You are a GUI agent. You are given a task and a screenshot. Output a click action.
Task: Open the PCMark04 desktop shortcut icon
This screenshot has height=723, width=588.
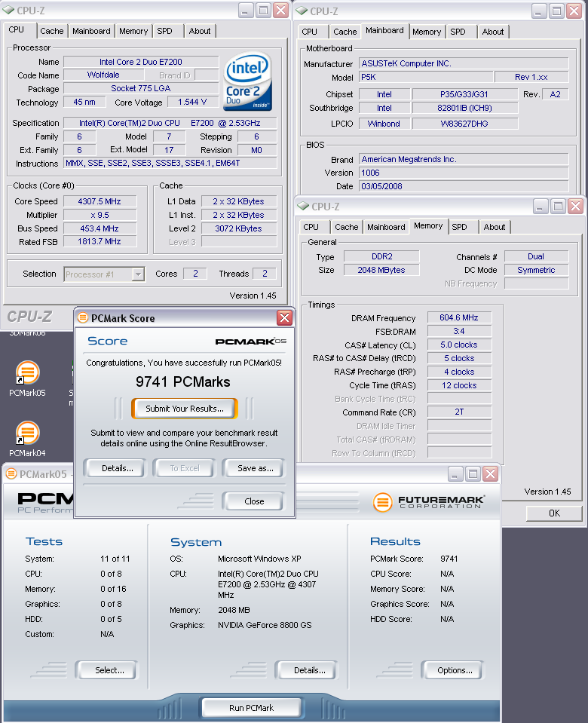tap(27, 433)
